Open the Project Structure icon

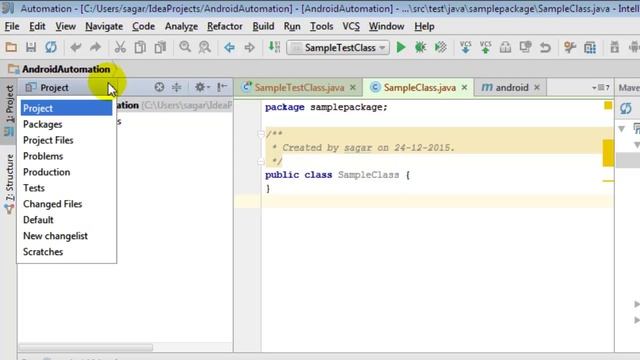(x=590, y=47)
